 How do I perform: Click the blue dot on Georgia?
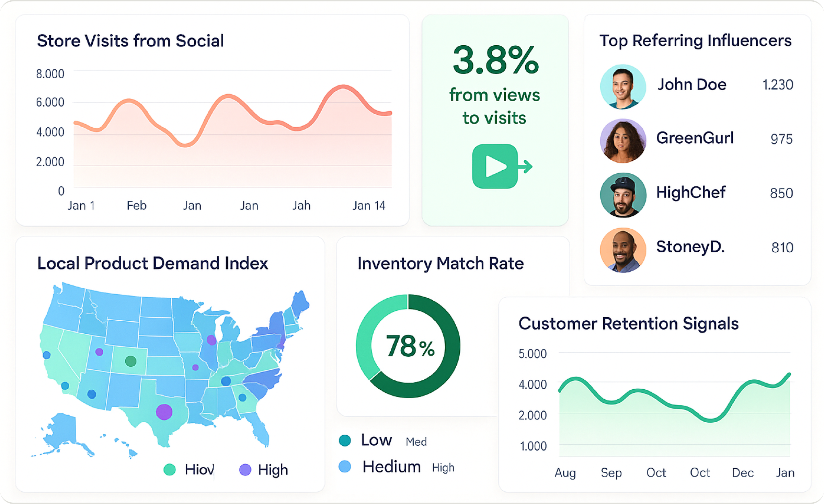point(242,397)
